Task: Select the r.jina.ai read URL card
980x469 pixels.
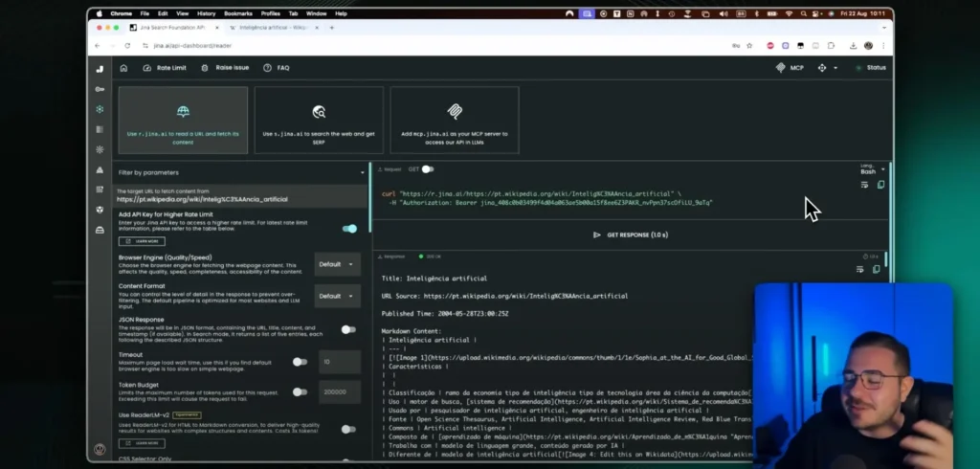Action: [183, 120]
